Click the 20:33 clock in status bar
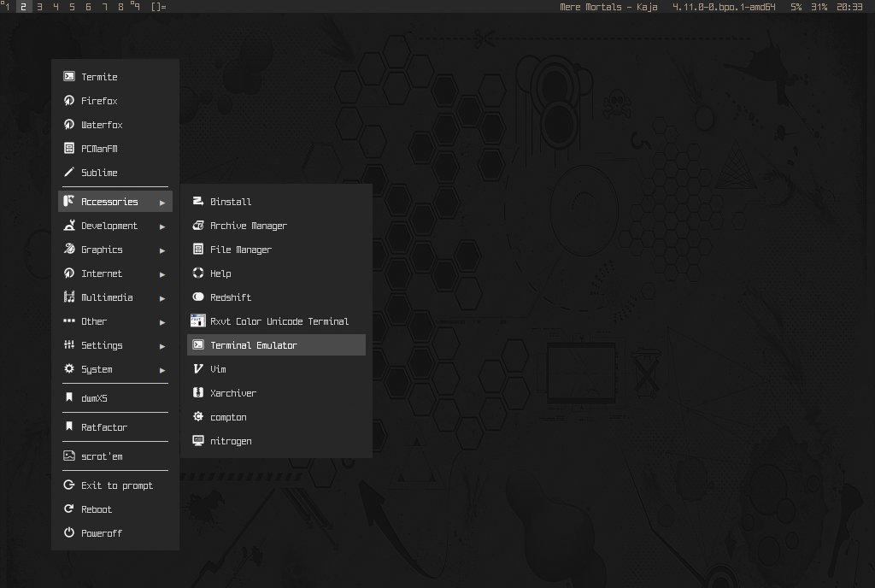 tap(849, 7)
